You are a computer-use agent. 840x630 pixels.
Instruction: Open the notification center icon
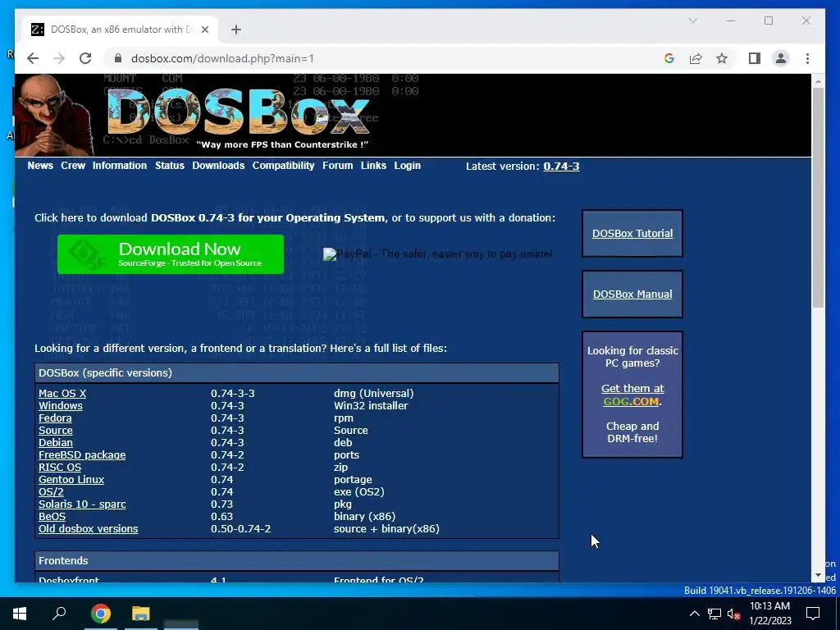point(813,614)
